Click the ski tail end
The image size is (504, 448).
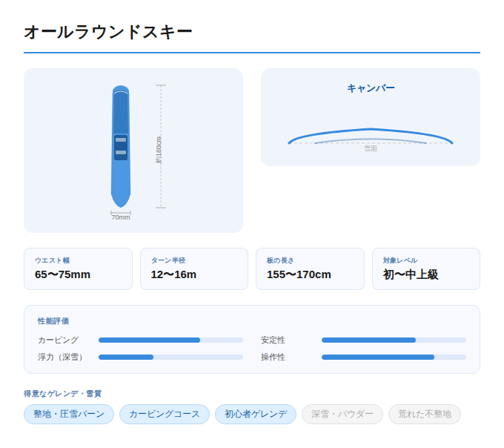[121, 200]
